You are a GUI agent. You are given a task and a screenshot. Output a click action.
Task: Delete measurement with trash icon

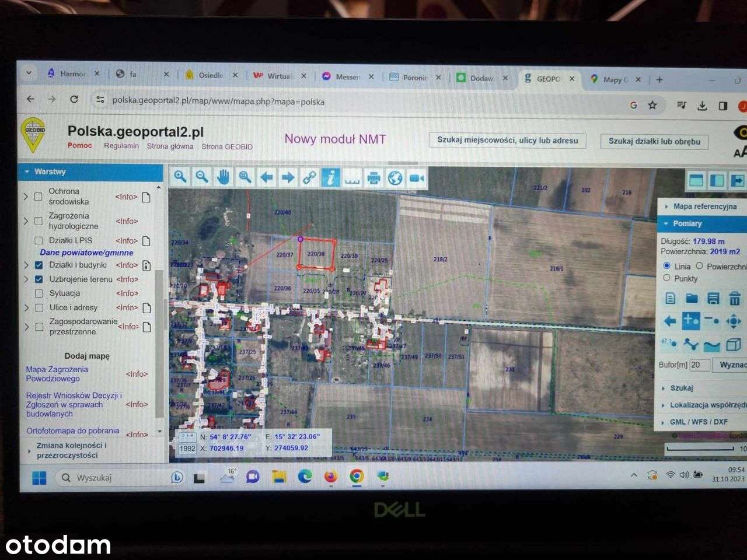[x=734, y=300]
